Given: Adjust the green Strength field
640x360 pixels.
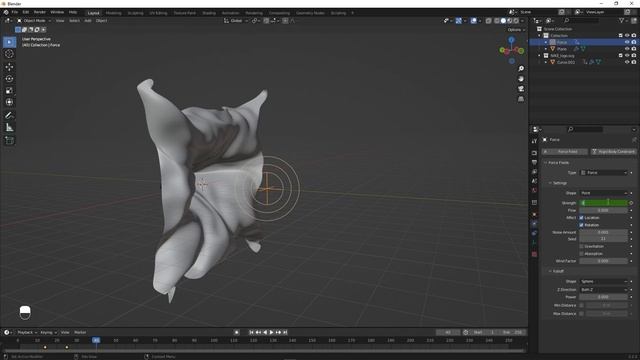Looking at the screenshot, I should 604,202.
